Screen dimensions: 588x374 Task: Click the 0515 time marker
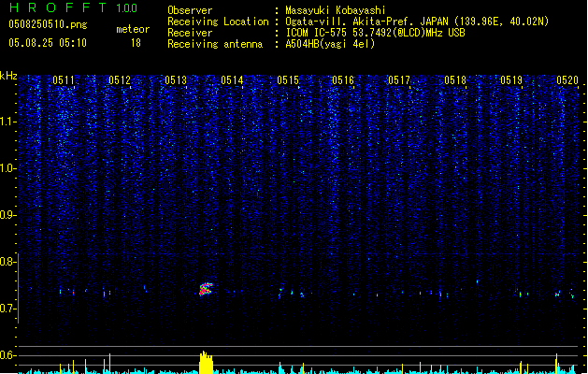click(x=288, y=80)
